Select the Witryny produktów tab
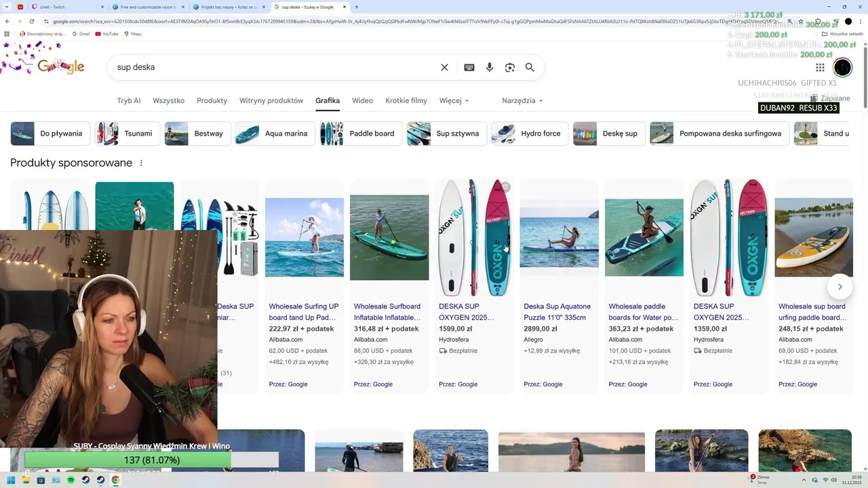 click(271, 100)
